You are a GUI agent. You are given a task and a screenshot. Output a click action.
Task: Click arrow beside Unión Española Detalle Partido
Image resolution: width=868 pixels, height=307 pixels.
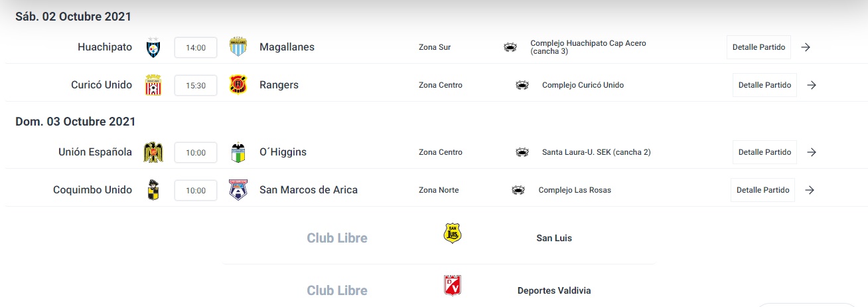(811, 152)
